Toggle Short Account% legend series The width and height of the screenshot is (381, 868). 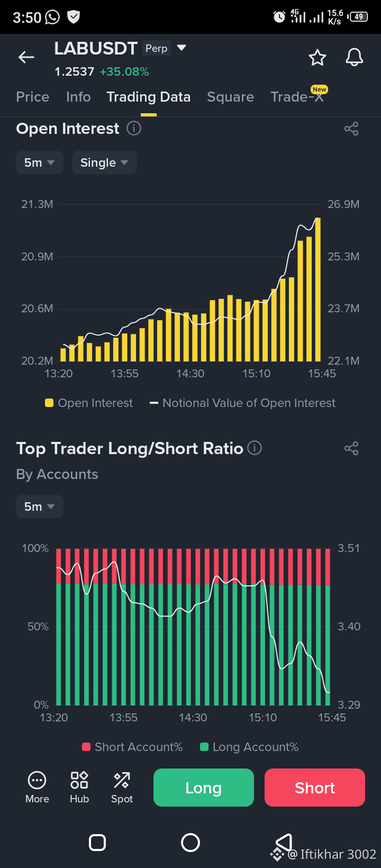132,747
